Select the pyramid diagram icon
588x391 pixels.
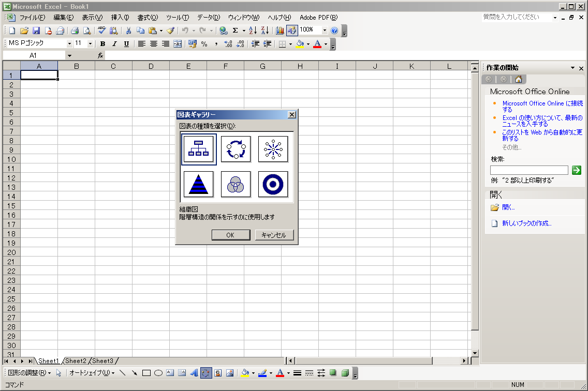pos(199,184)
